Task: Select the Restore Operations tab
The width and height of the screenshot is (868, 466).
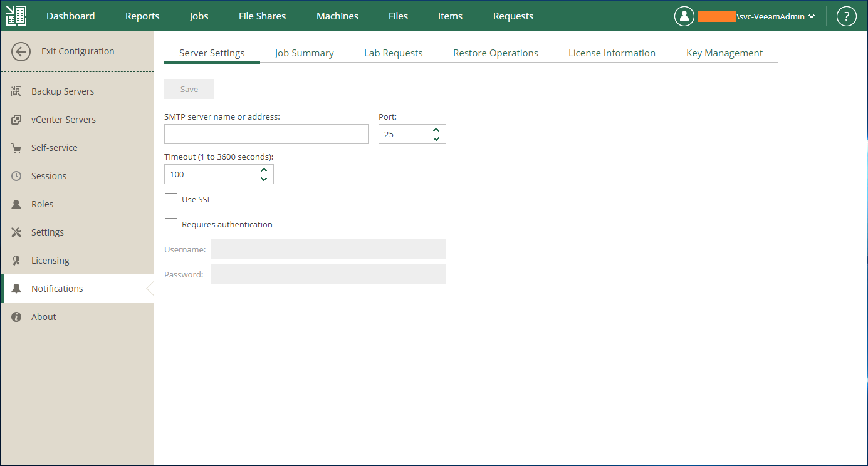Action: (496, 53)
